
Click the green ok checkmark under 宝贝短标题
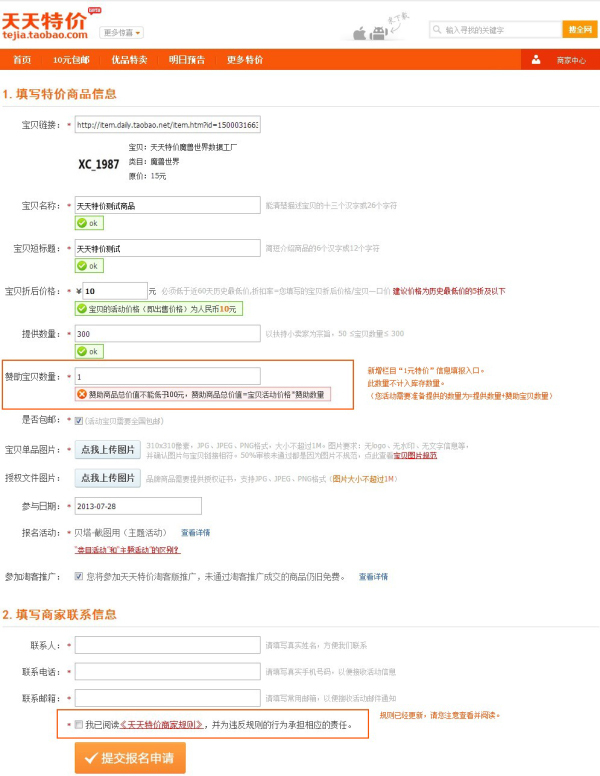click(82, 266)
